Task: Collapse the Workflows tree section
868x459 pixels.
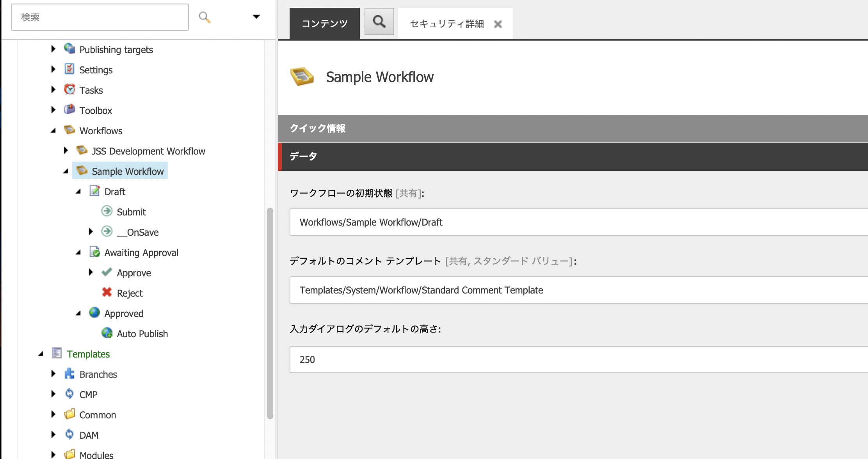Action: pyautogui.click(x=52, y=131)
